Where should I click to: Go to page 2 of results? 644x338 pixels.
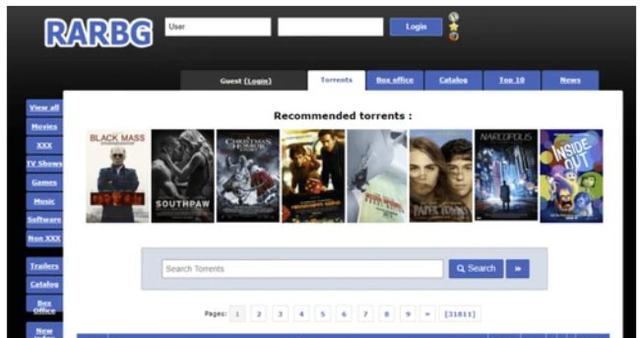tap(259, 314)
